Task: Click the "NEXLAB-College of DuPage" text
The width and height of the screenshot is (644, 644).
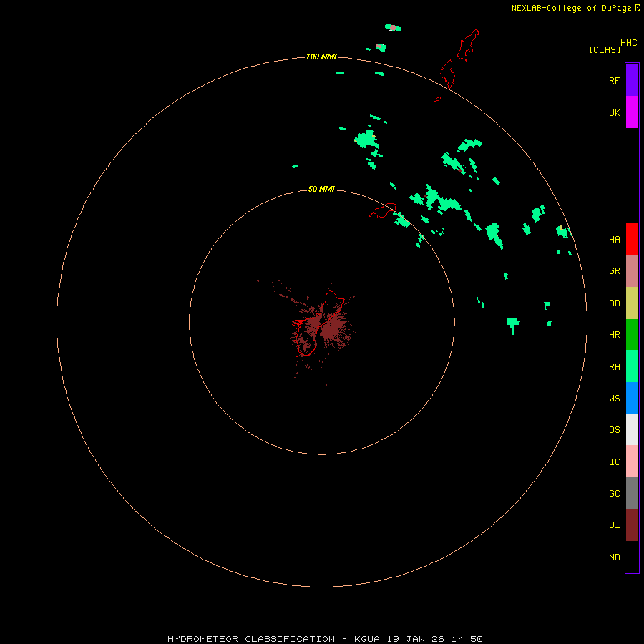Action: pyautogui.click(x=571, y=8)
